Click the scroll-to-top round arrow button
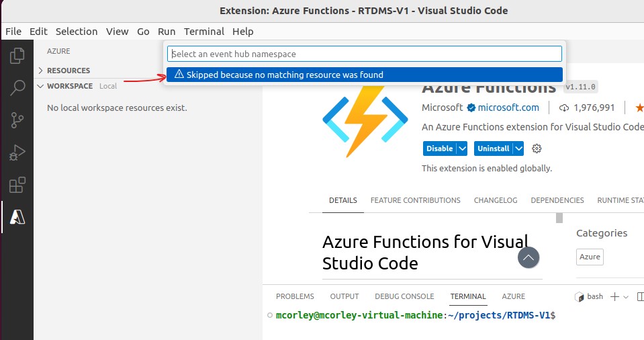This screenshot has height=340, width=644. pyautogui.click(x=528, y=258)
